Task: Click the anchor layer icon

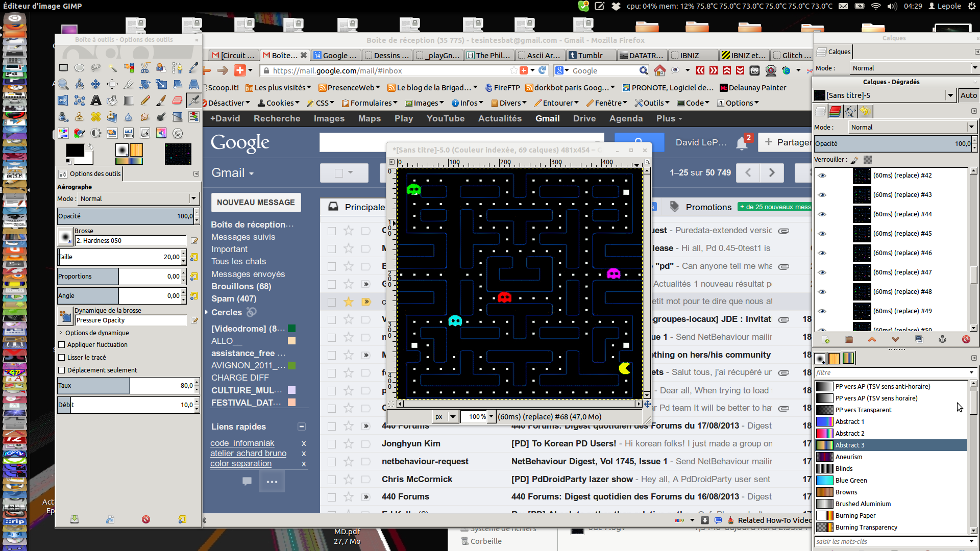Action: 942,339
